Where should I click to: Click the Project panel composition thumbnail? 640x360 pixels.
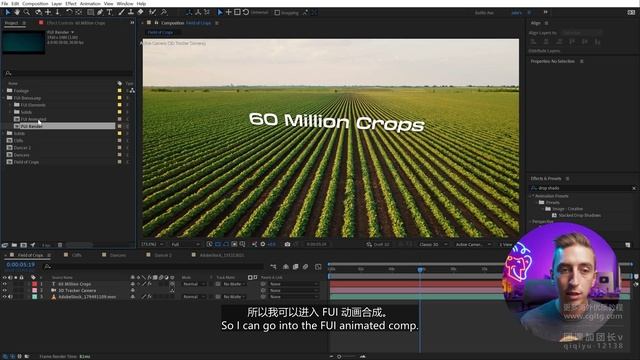[23, 42]
